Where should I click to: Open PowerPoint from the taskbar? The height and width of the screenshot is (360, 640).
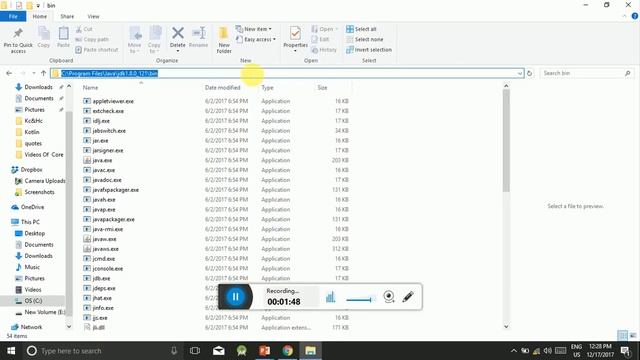(264, 351)
